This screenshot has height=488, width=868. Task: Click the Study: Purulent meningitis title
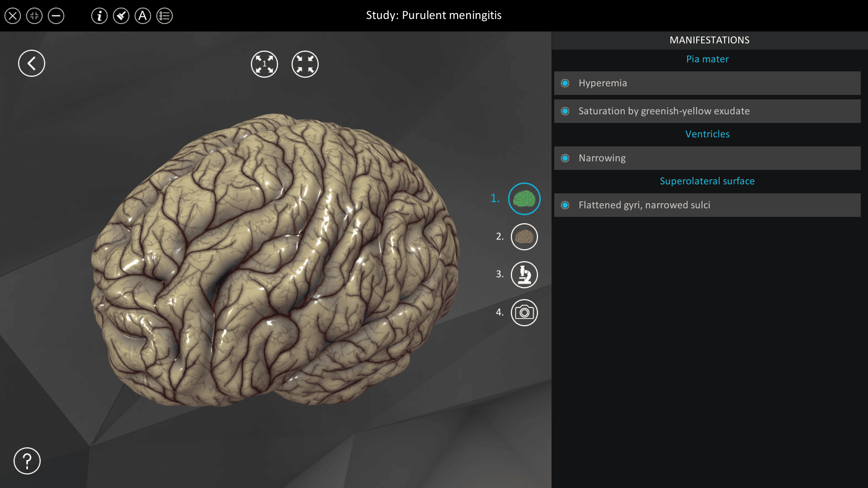coord(434,15)
